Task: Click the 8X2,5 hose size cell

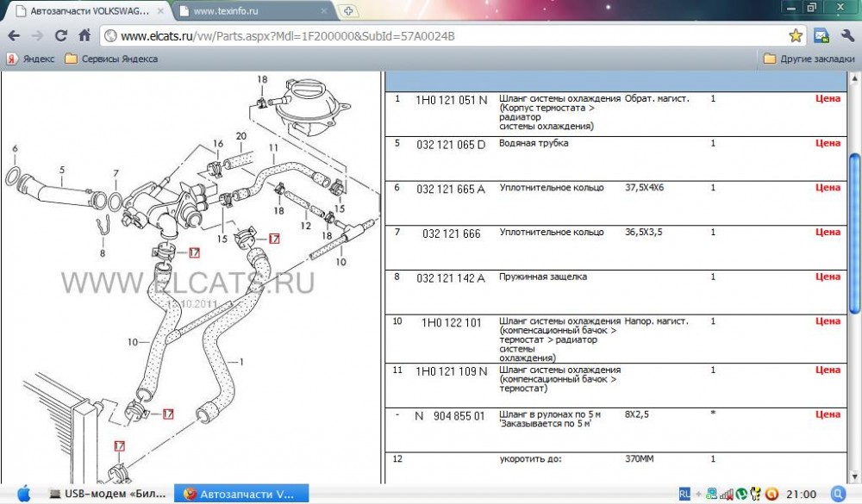Action: point(637,414)
